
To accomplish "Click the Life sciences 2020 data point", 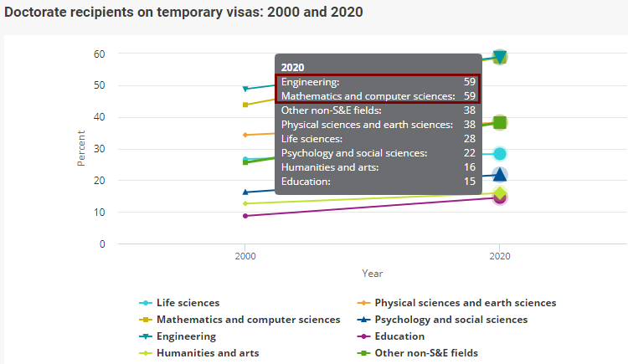I will point(500,154).
